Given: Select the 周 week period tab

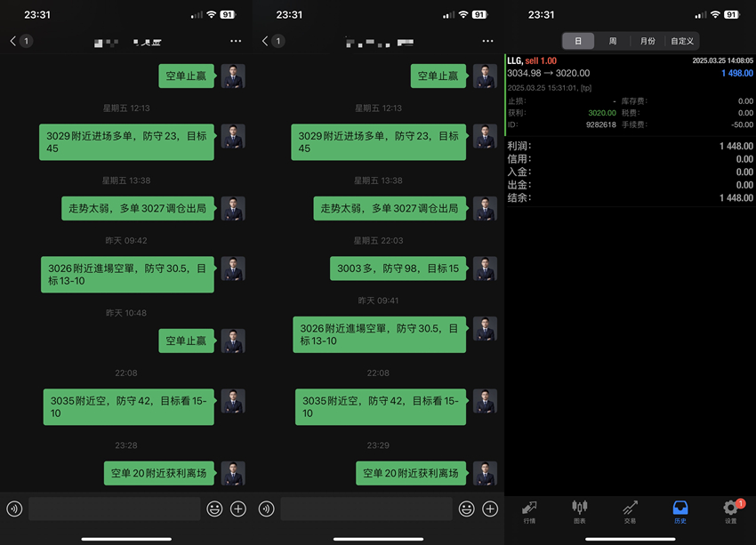Looking at the screenshot, I should (x=612, y=41).
